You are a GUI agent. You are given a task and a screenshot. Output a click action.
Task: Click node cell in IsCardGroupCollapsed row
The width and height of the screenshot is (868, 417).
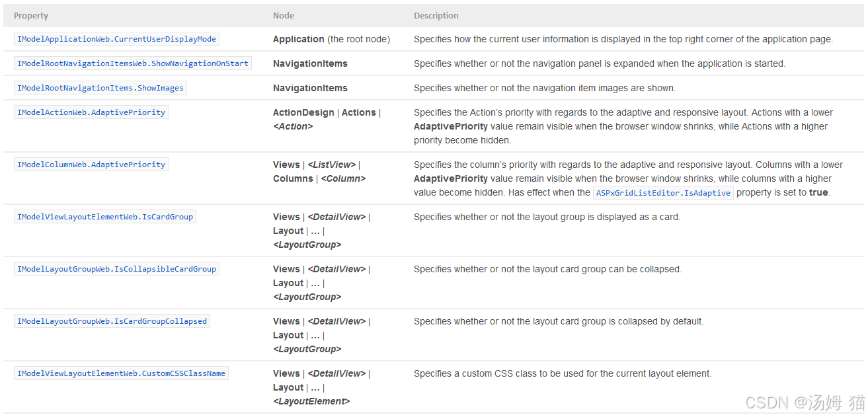coord(321,335)
